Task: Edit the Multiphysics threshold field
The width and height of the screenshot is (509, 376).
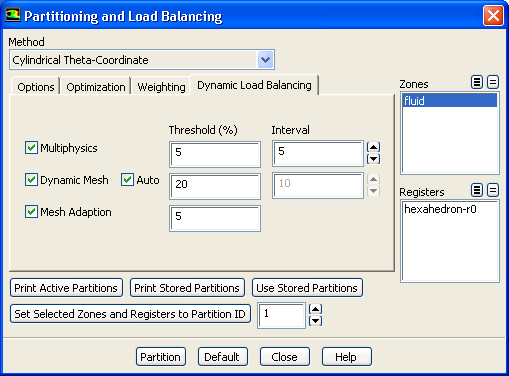Action: pos(215,154)
